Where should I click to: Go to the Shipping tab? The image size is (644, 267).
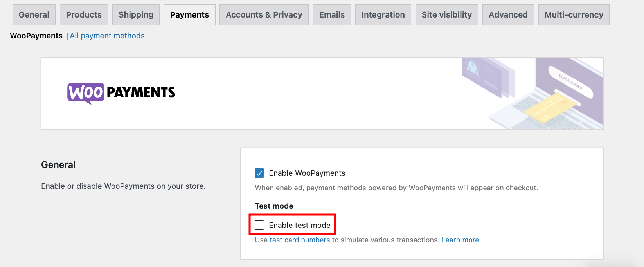[136, 15]
